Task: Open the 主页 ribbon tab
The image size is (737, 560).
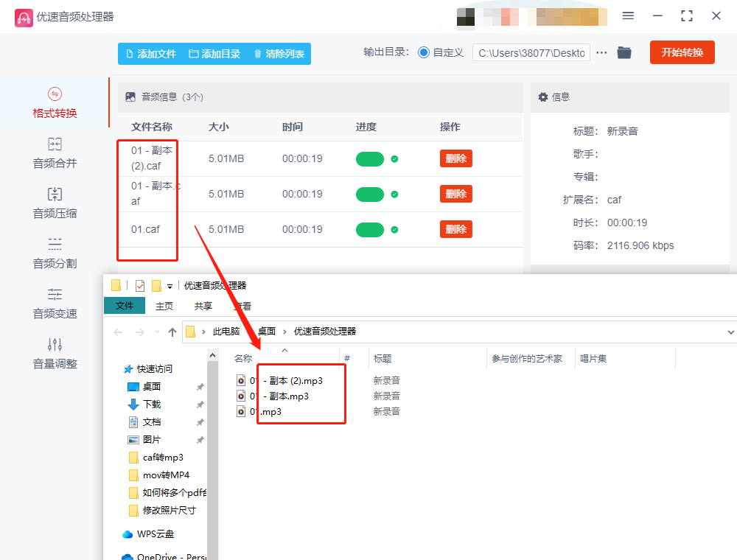Action: coord(164,306)
